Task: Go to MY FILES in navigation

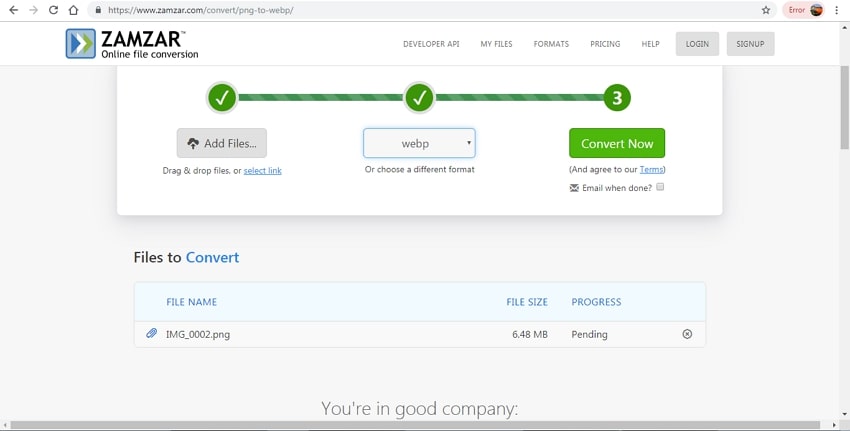Action: click(497, 44)
